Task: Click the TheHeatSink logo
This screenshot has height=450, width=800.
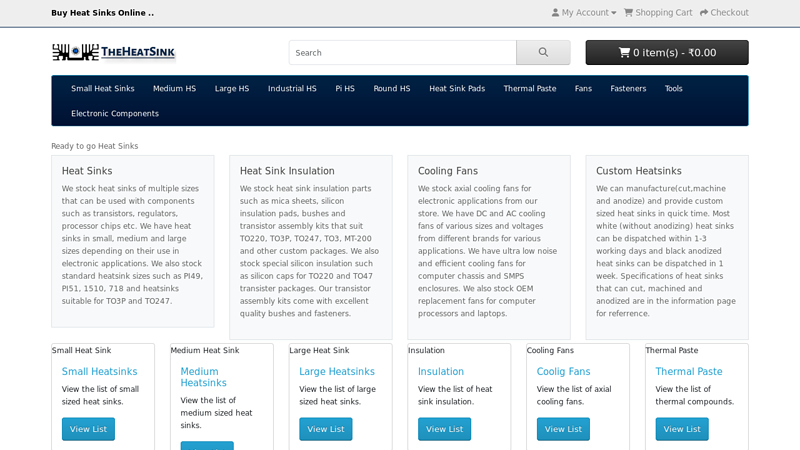Action: (x=113, y=52)
